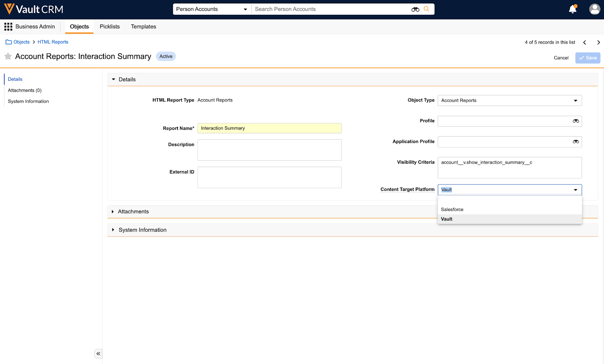Viewport: 604px width, 364px height.
Task: Open the user profile avatar menu
Action: click(595, 9)
